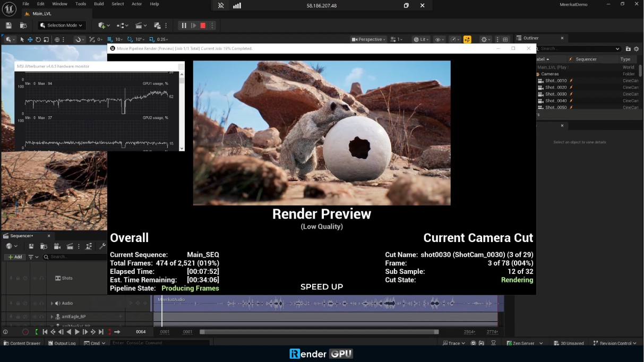Pause the play-in-editor simulation
The image size is (644, 362).
(184, 25)
